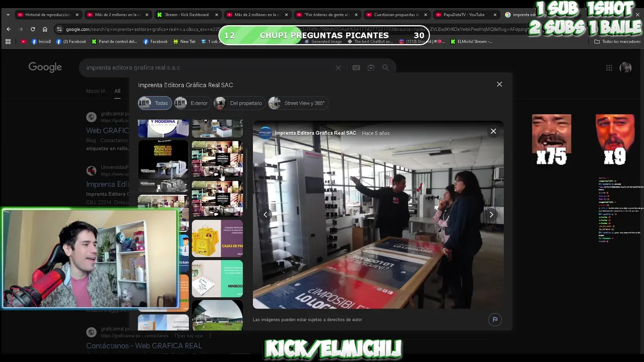This screenshot has width=644, height=362.
Task: Close the Stream - Kick Dashboard tab
Action: 217,15
